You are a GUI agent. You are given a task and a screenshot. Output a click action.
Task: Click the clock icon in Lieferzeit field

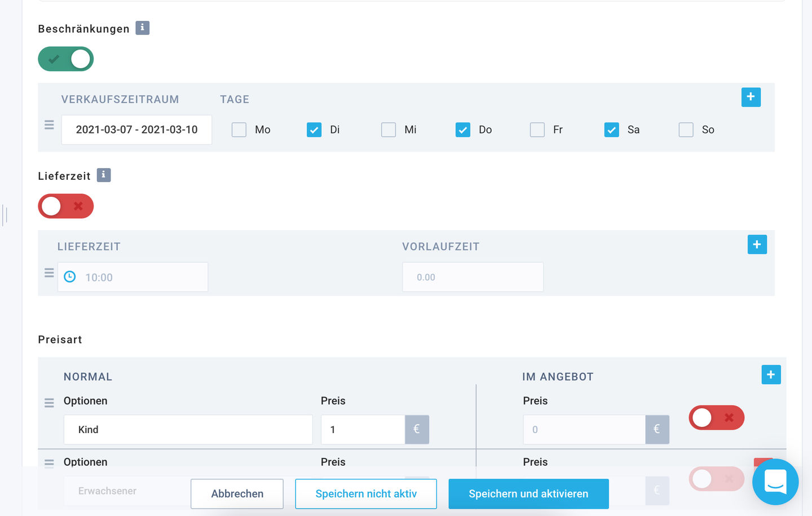pos(70,277)
